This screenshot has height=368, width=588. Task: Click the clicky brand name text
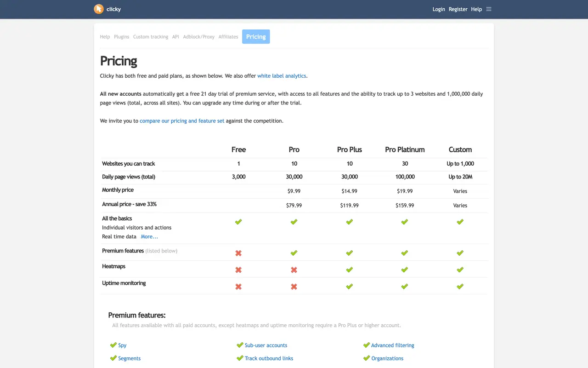click(114, 9)
